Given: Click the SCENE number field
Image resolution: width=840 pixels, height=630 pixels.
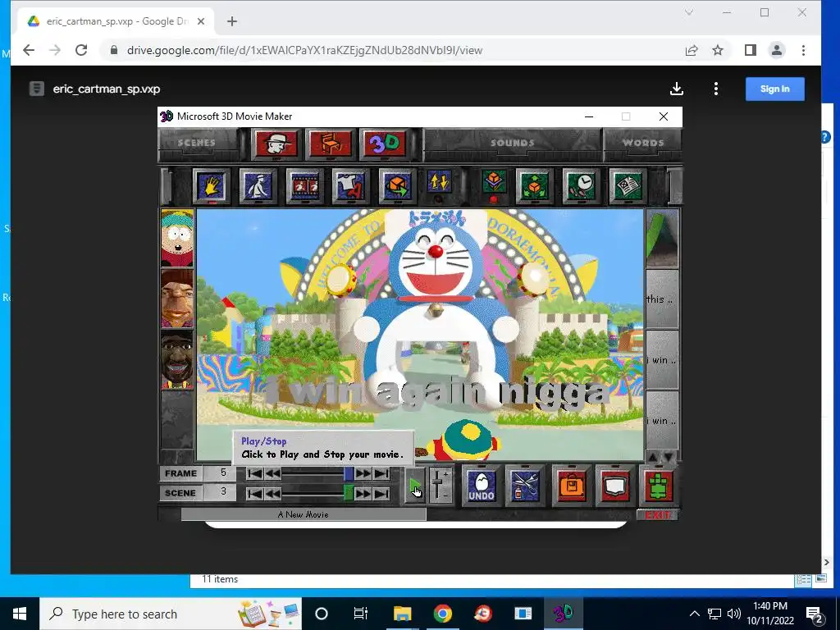Looking at the screenshot, I should (x=223, y=492).
